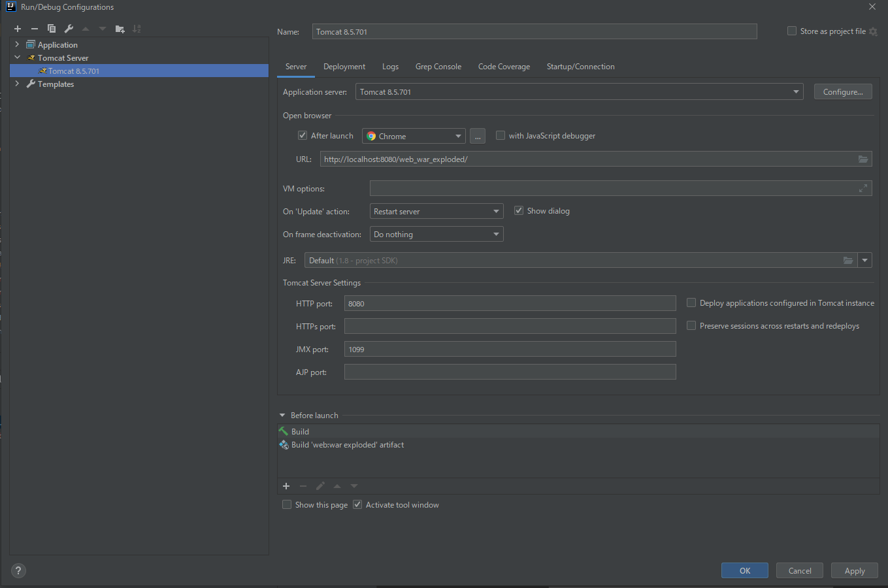888x588 pixels.
Task: Toggle Store as project file checkbox
Action: (792, 31)
